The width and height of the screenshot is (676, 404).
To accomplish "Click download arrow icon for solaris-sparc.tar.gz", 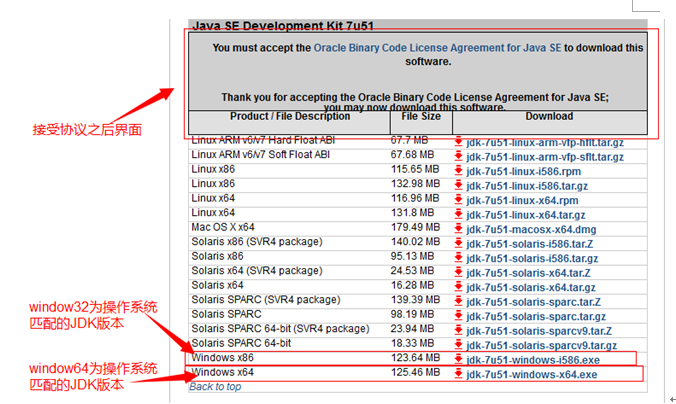I will pos(458,316).
